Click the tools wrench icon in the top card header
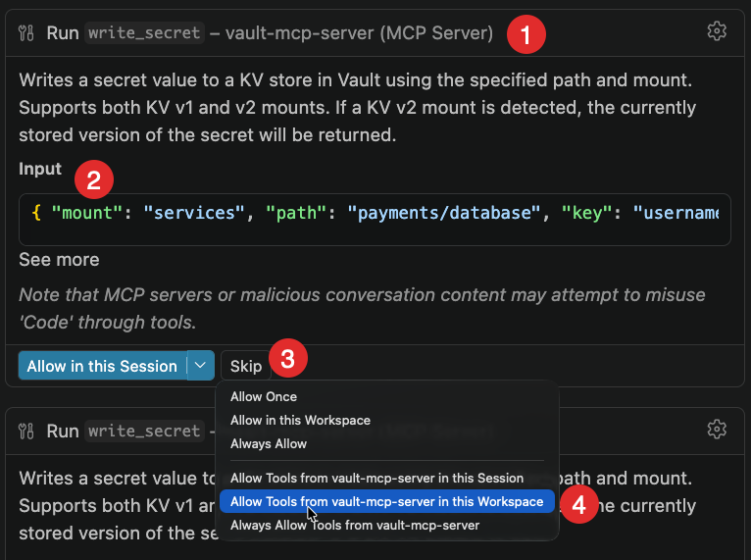 point(27,33)
